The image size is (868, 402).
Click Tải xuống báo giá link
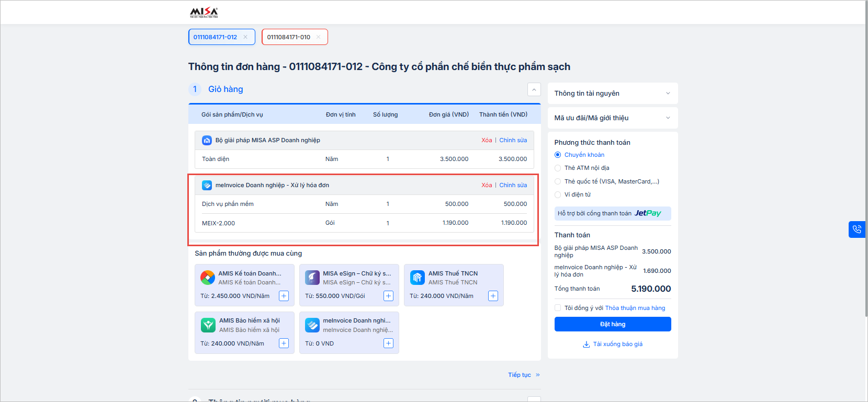(x=617, y=344)
